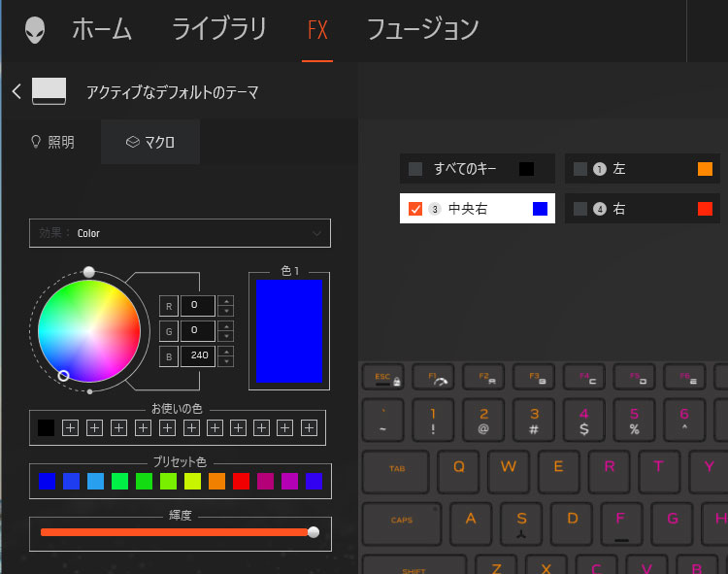Tick the 右 zone checkbox

point(580,209)
